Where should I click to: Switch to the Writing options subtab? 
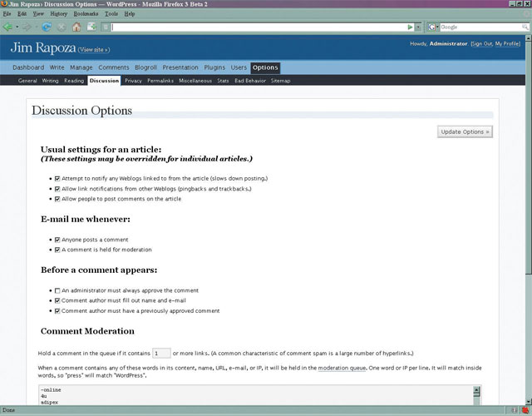[50, 81]
